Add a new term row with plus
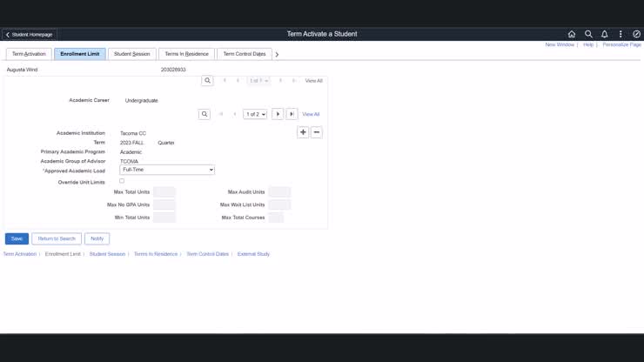 click(303, 132)
